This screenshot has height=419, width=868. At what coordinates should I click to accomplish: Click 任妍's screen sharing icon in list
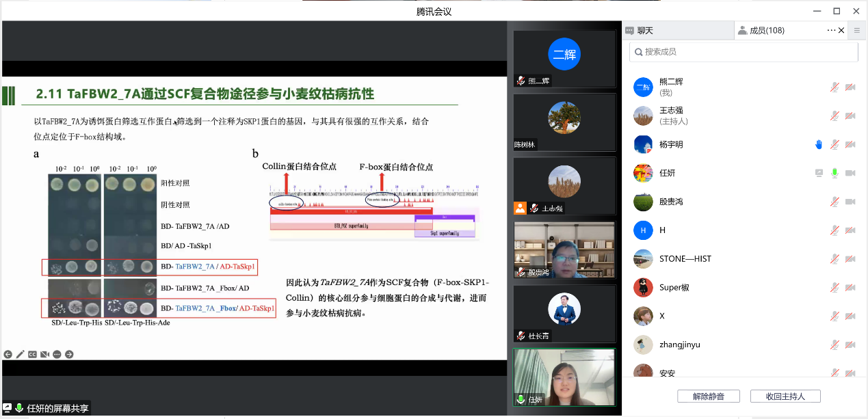pyautogui.click(x=819, y=173)
